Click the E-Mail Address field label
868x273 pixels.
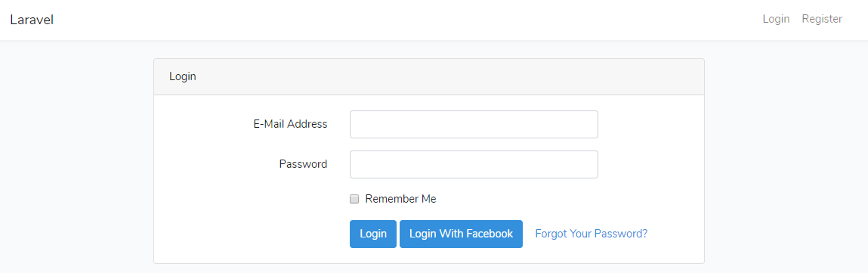point(290,124)
